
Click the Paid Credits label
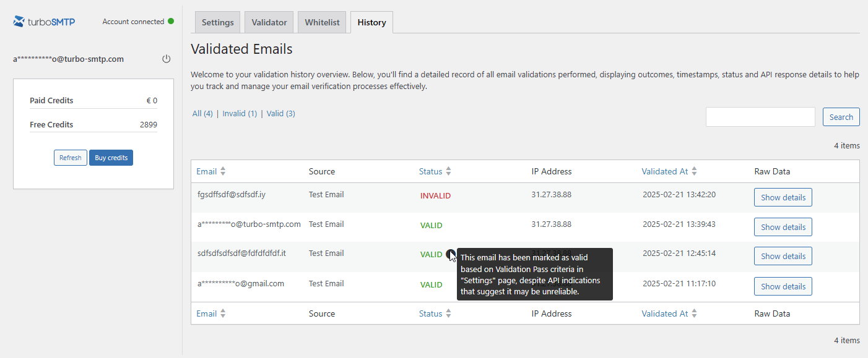coord(51,100)
